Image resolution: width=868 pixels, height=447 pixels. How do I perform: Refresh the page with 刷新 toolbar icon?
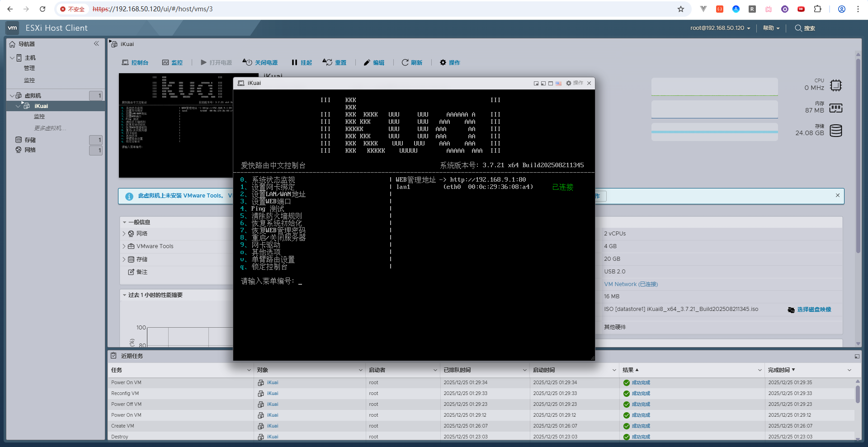pos(405,62)
